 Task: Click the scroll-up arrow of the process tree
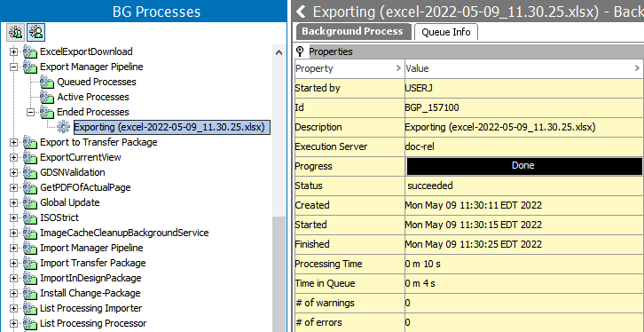279,52
